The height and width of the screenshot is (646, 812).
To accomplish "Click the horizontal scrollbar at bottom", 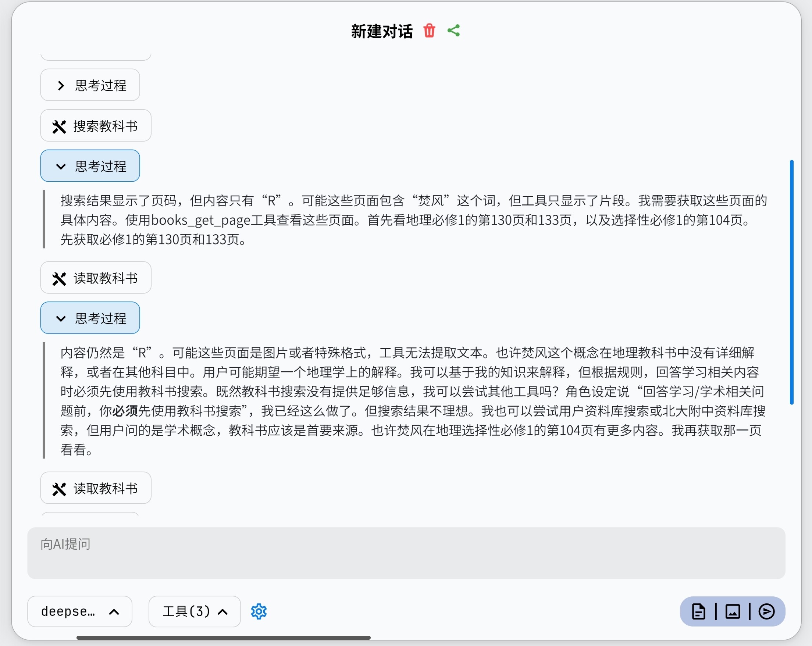I will [223, 637].
